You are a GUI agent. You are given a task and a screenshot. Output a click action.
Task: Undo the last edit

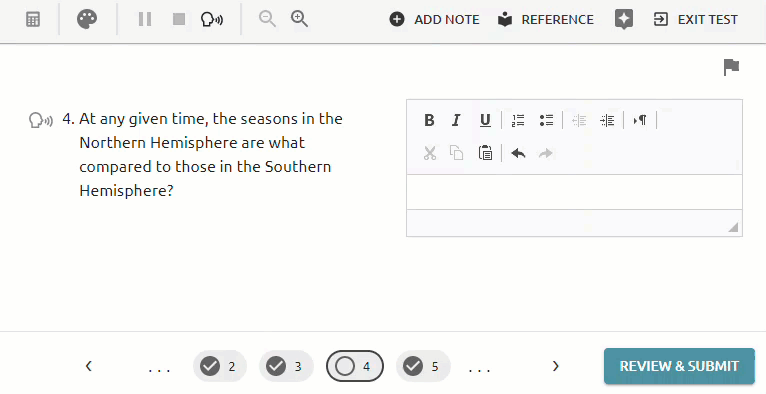(518, 153)
